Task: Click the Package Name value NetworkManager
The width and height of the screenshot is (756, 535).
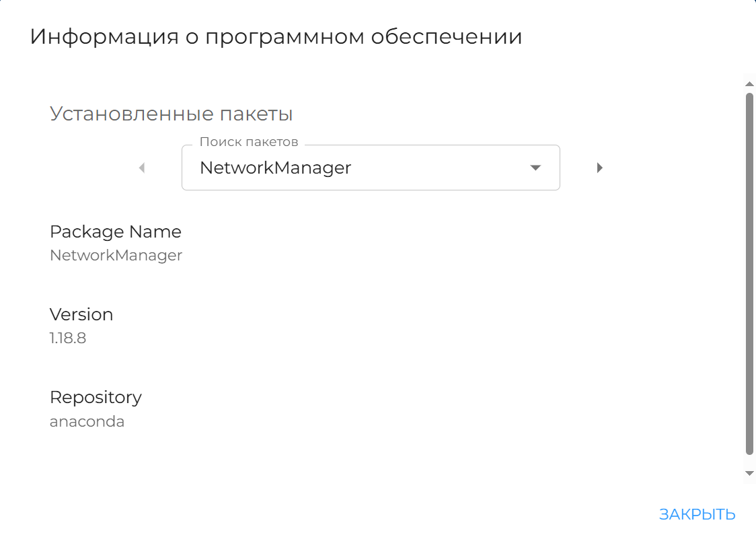Action: coord(115,255)
